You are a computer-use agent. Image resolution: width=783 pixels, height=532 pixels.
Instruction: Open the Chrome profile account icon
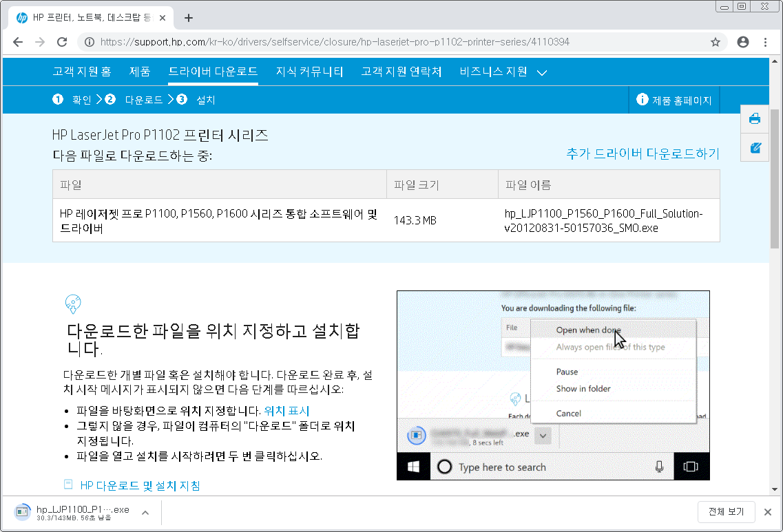tap(743, 42)
